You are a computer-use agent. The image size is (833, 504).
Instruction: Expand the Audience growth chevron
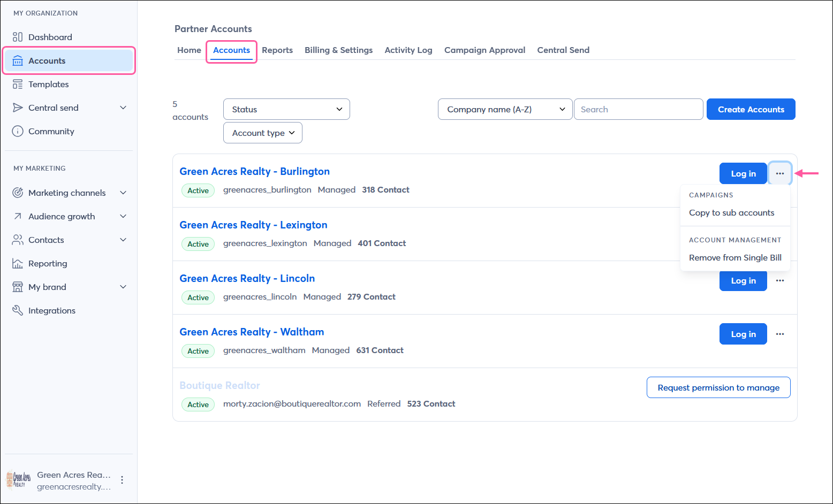click(123, 216)
